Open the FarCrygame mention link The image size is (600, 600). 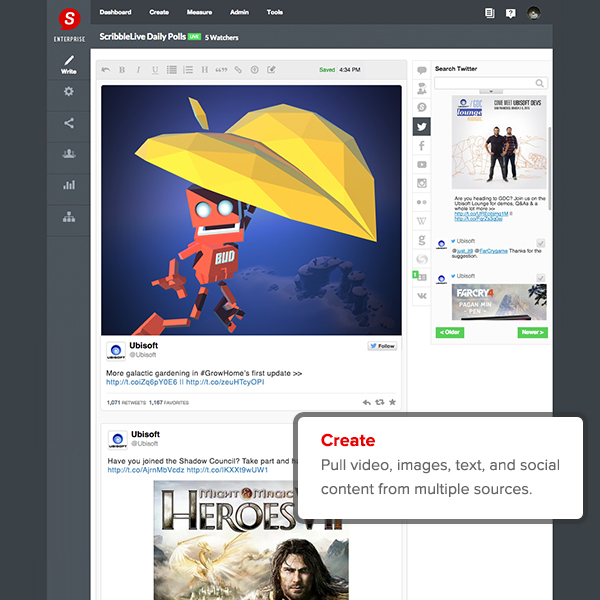[x=494, y=251]
